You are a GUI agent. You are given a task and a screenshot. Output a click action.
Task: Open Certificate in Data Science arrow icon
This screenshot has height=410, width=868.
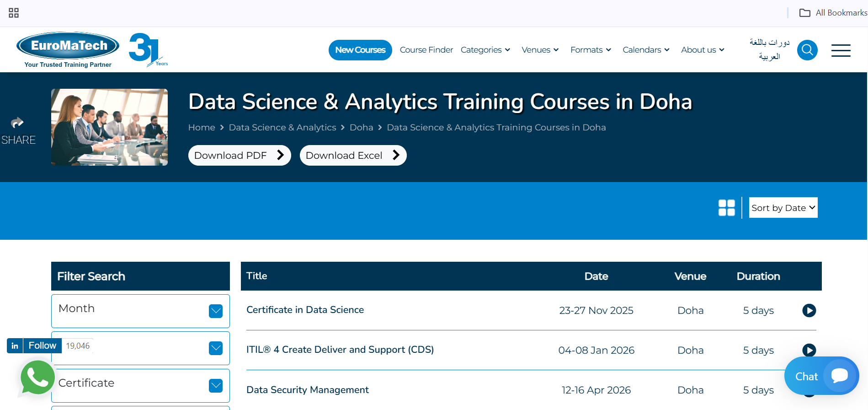point(809,310)
